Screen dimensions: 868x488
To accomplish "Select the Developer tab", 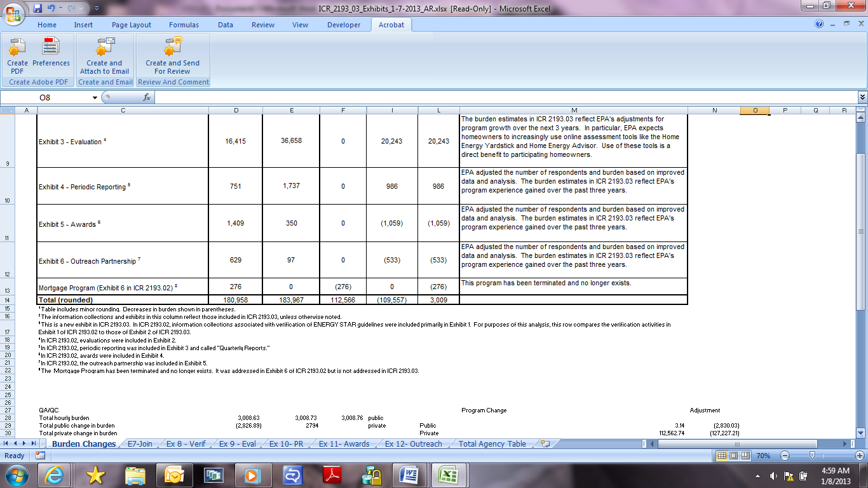I will [x=344, y=25].
